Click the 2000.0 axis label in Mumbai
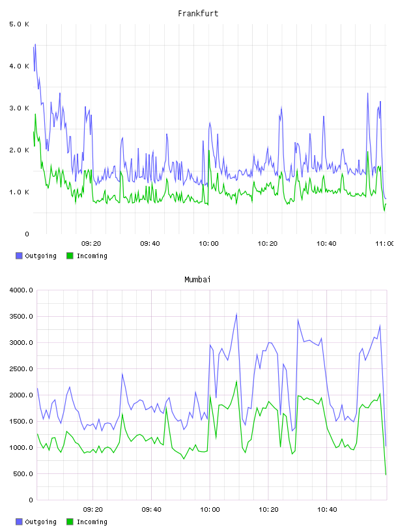 (x=21, y=395)
